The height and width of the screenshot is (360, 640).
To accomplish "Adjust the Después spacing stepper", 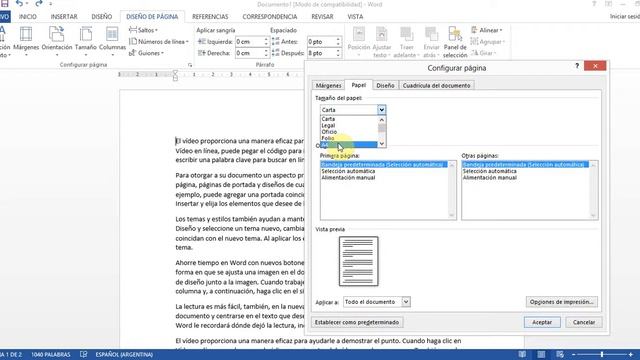I will click(x=338, y=53).
